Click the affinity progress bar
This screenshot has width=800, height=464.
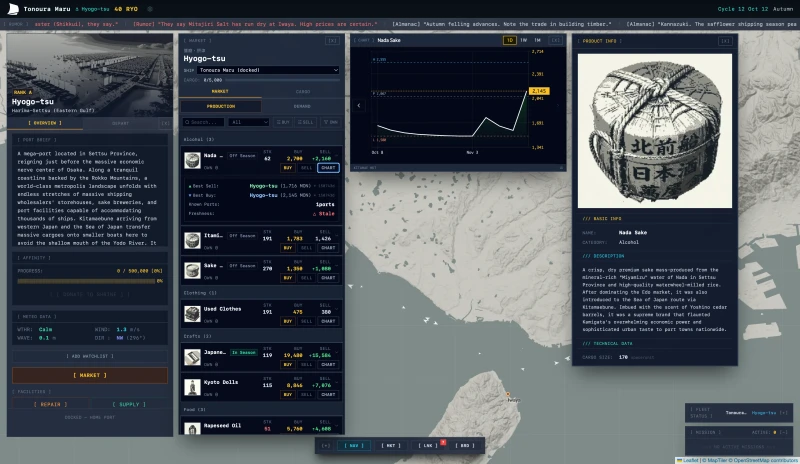[x=86, y=281]
